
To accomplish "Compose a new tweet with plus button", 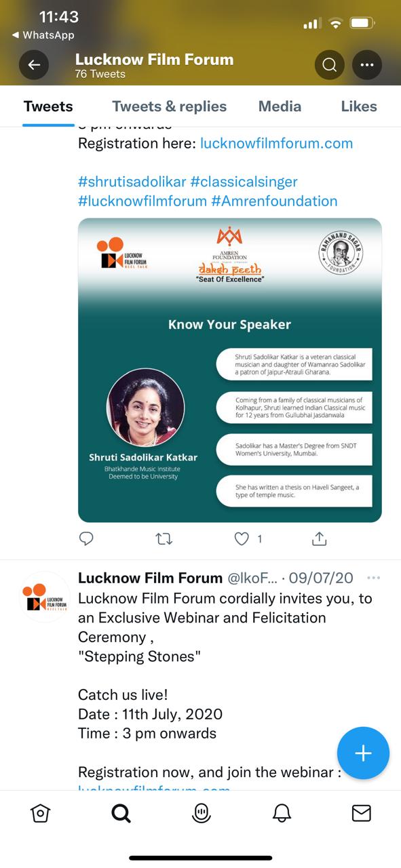I will coord(363,753).
